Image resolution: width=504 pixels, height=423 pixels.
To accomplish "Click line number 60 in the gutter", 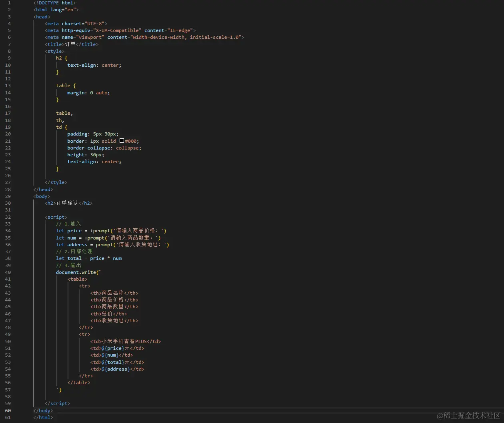I will click(8, 411).
